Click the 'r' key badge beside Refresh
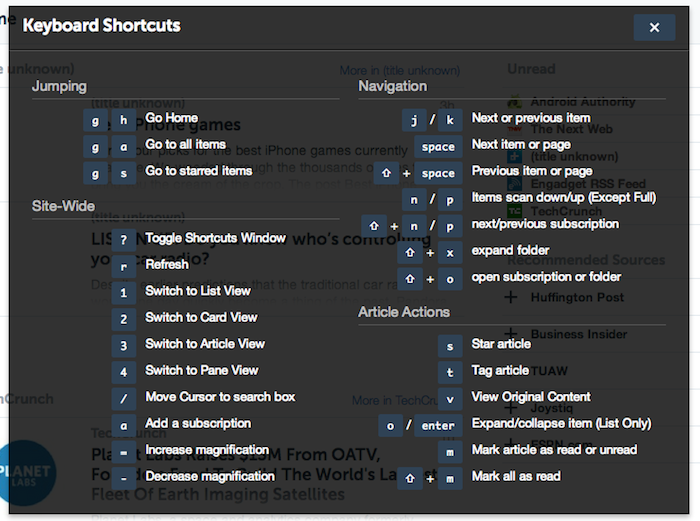The height and width of the screenshot is (521, 700). 123,265
